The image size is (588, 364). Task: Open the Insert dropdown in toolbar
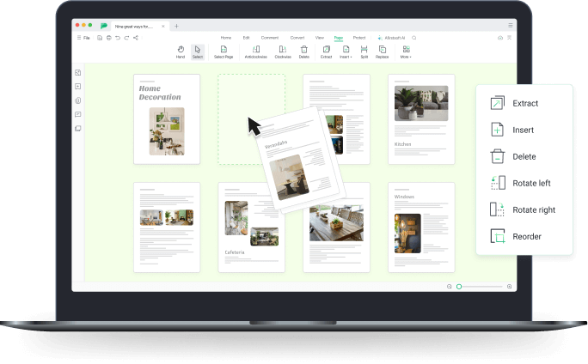click(x=346, y=52)
